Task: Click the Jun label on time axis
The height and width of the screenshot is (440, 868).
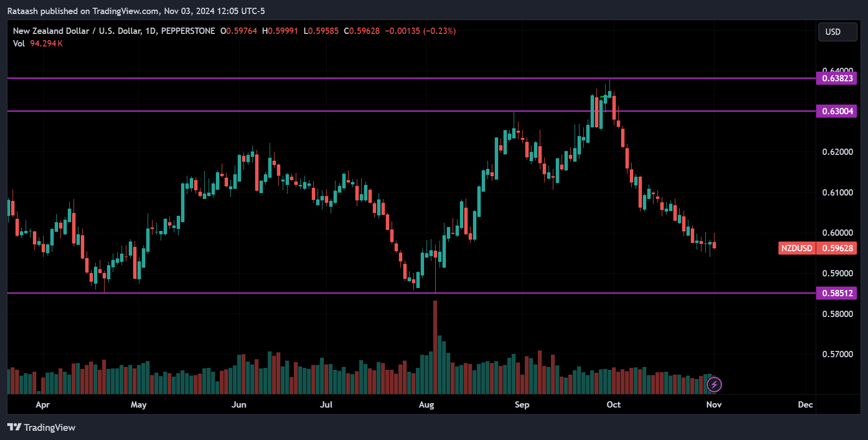Action: 239,405
